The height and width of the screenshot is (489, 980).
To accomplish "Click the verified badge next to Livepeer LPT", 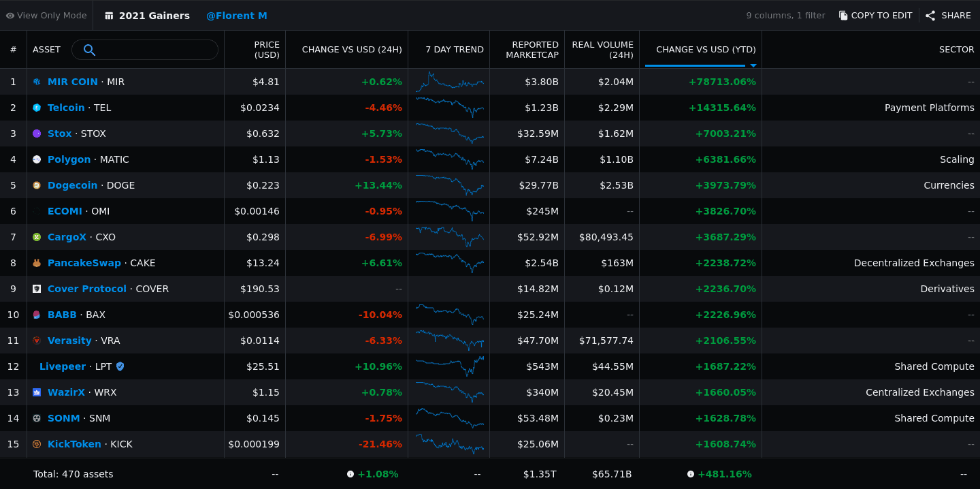I will click(x=120, y=366).
